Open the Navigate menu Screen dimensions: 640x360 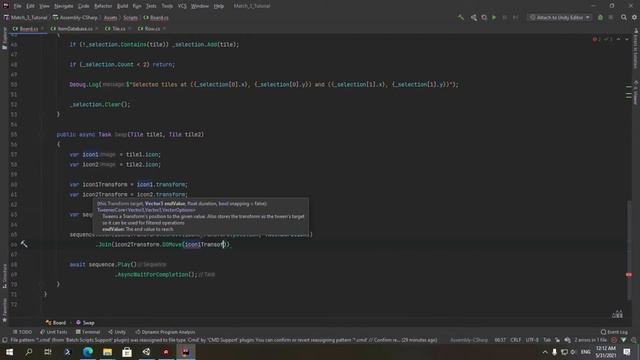[64, 6]
